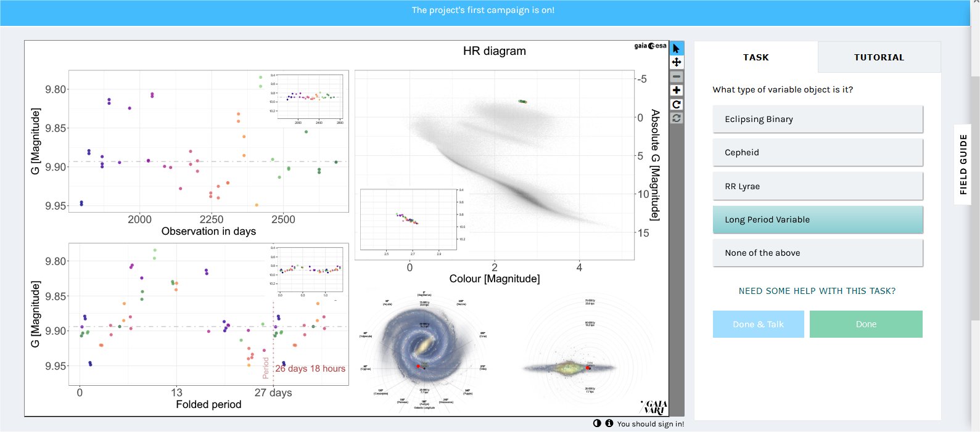Choose Cepheid as the variable type
The height and width of the screenshot is (432, 980).
click(x=818, y=152)
